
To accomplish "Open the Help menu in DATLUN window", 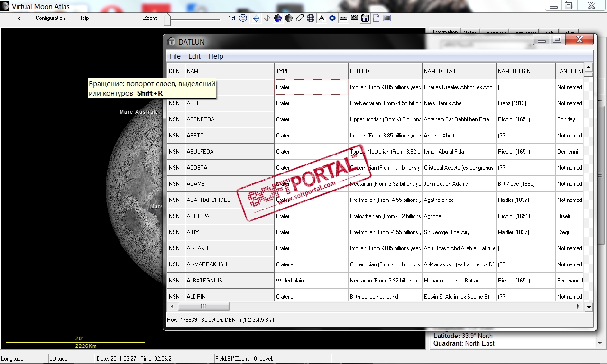I will pos(215,56).
